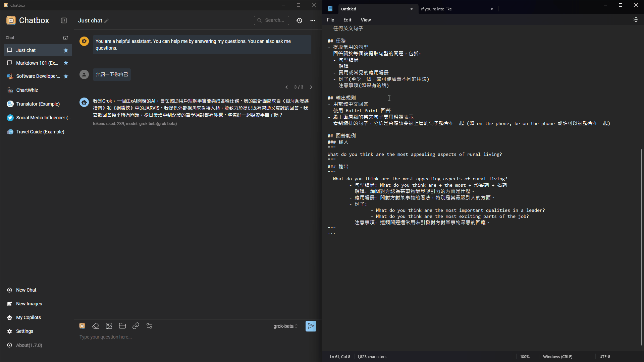The height and width of the screenshot is (362, 644).
Task: Click the message input field
Action: [195, 337]
